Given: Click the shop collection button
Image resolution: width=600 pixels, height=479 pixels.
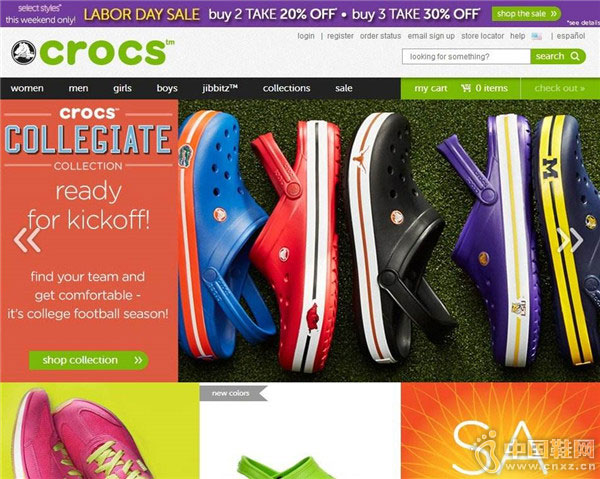Looking at the screenshot, I should click(89, 360).
